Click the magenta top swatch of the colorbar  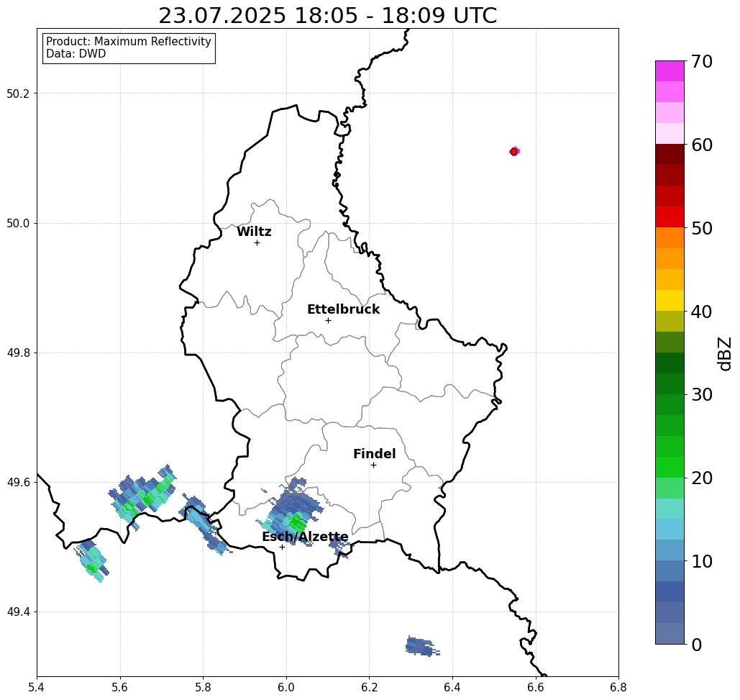(670, 71)
